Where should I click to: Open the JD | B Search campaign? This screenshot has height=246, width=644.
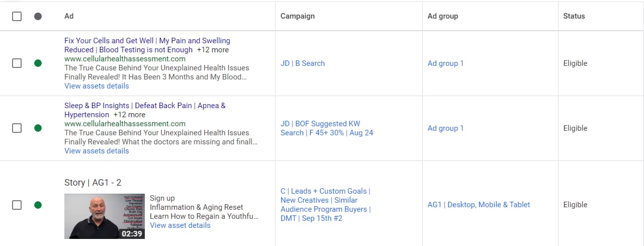(x=303, y=63)
